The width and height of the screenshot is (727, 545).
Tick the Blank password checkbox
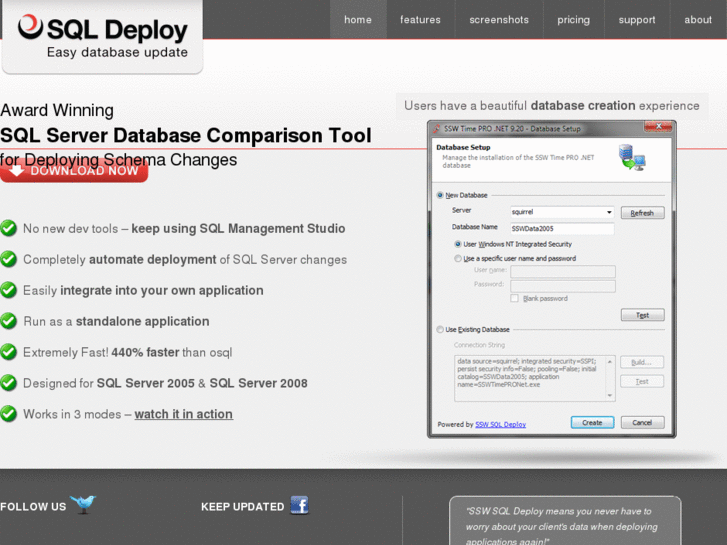click(x=515, y=298)
